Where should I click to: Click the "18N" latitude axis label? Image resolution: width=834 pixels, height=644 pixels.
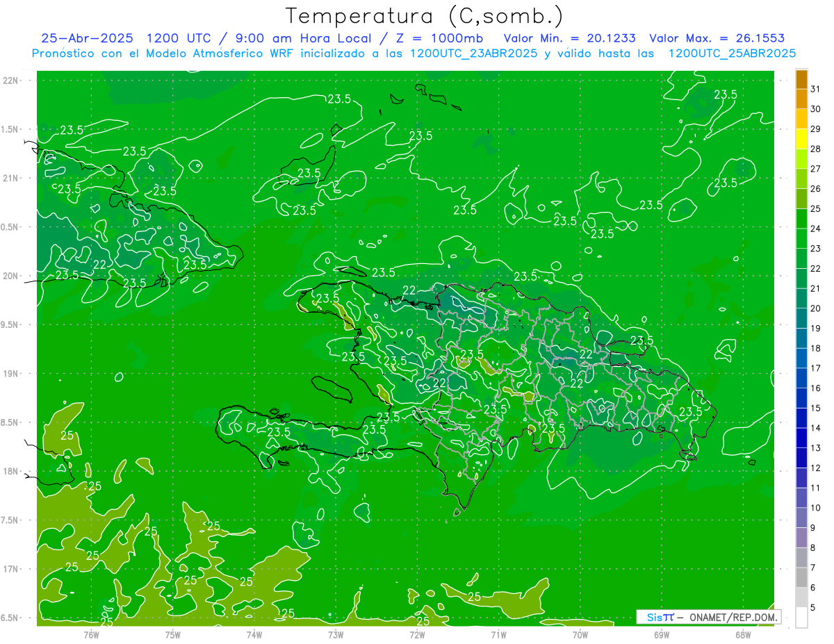(x=10, y=471)
